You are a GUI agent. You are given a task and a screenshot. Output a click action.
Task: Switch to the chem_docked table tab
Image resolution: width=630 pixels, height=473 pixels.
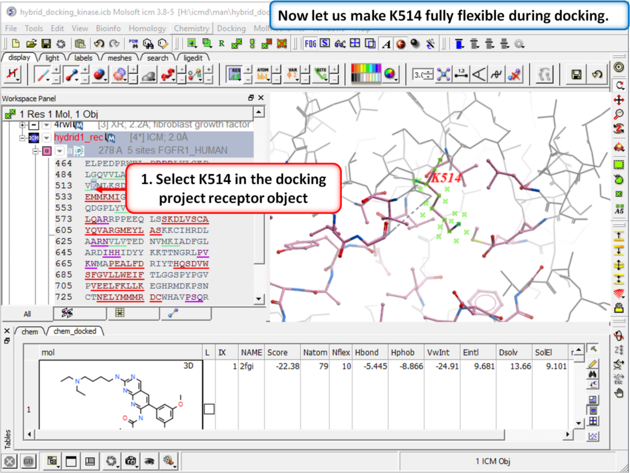click(x=76, y=331)
